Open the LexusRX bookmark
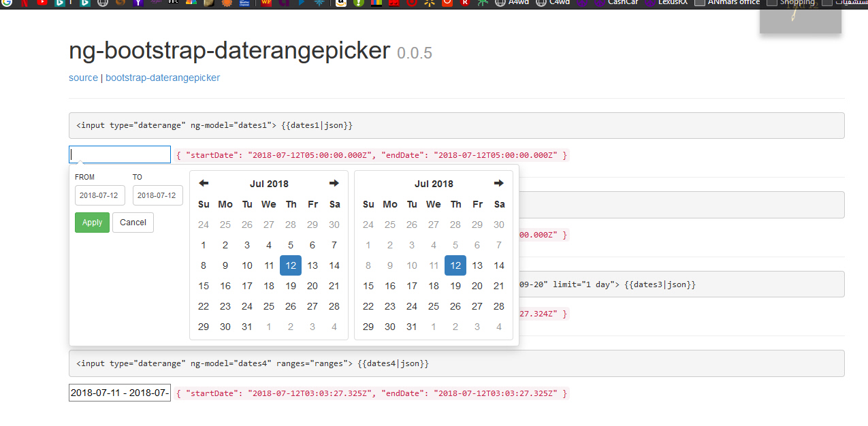Screen dimensions: 868x426 (x=666, y=3)
